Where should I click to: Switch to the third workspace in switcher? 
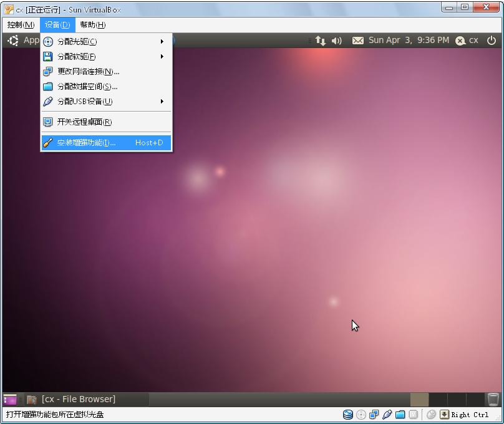click(x=457, y=399)
